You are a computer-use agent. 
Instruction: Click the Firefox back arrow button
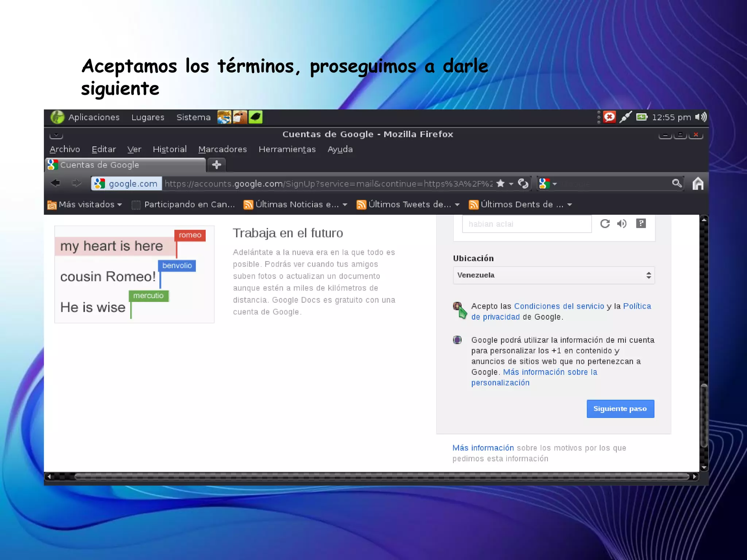pyautogui.click(x=55, y=183)
